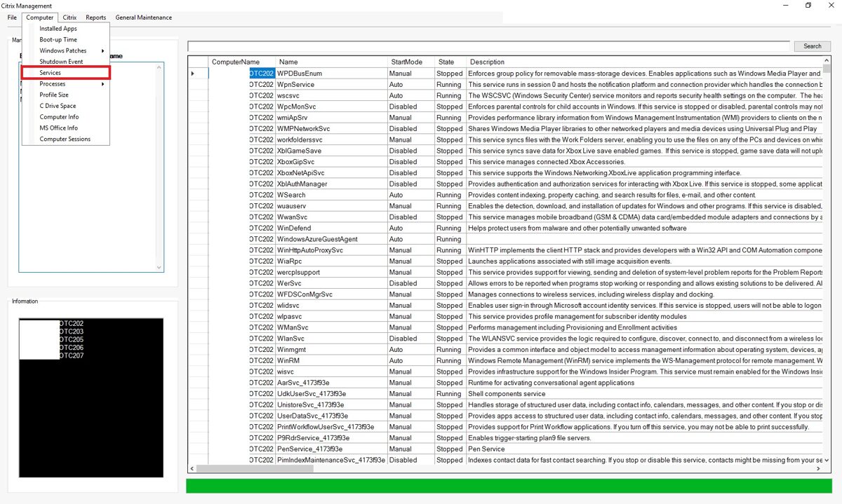Expand the Processes submenu arrow
This screenshot has height=504, width=842.
click(103, 84)
